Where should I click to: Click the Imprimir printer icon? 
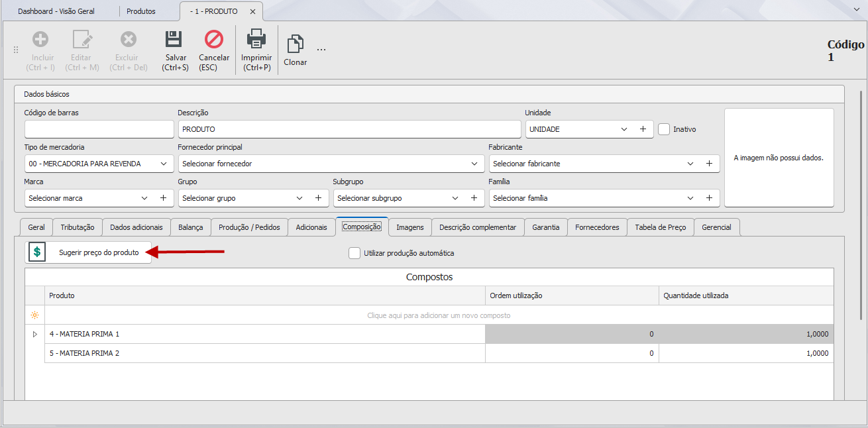[256, 39]
